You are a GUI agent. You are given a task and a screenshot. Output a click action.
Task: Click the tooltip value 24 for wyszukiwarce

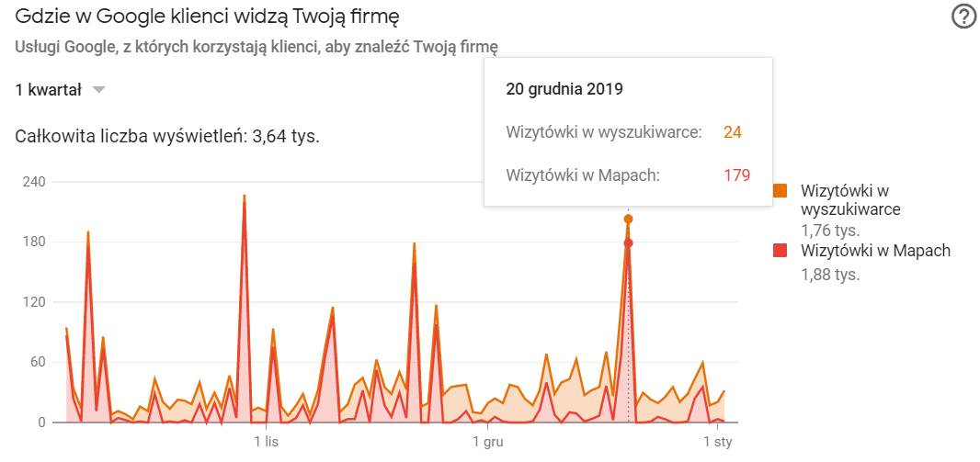tap(732, 132)
